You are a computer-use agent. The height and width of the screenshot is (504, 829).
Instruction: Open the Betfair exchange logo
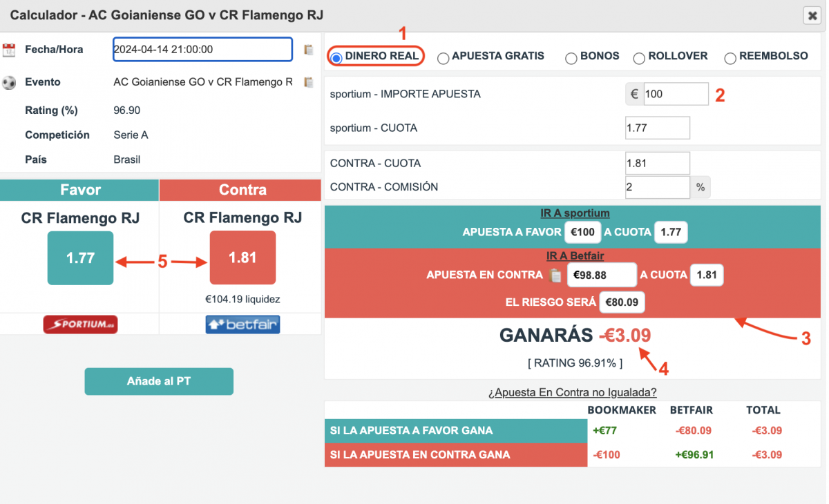tap(242, 324)
